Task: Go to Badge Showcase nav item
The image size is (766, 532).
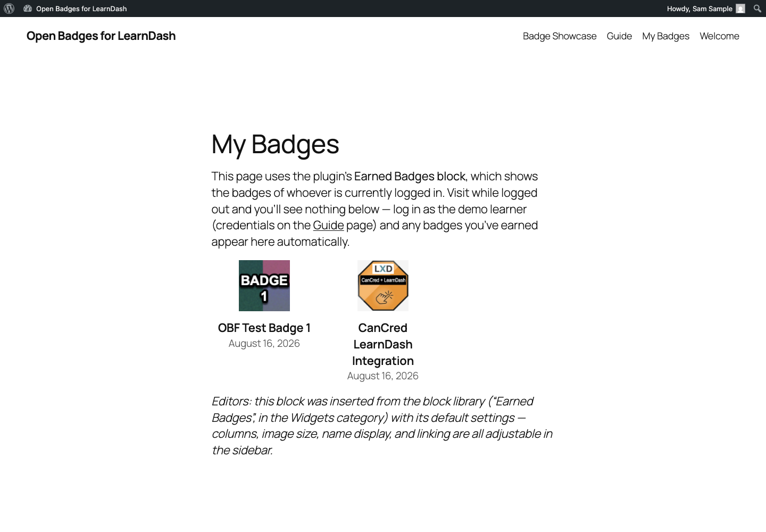Action: [x=560, y=36]
